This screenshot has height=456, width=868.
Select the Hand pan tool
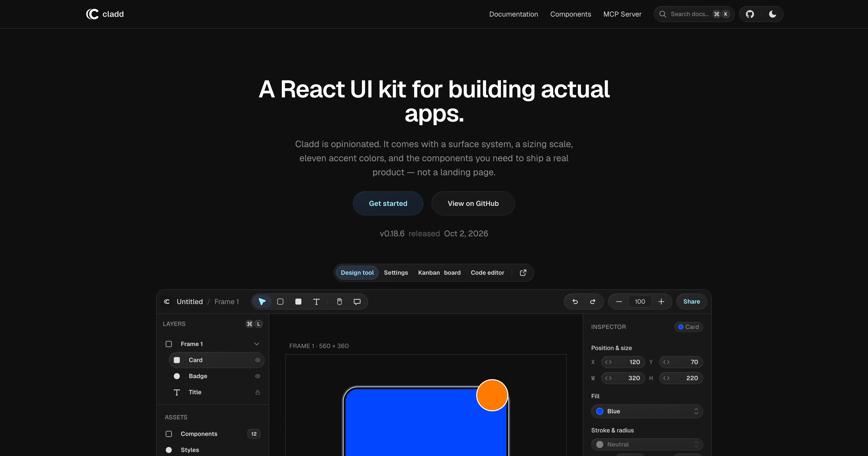pos(339,301)
